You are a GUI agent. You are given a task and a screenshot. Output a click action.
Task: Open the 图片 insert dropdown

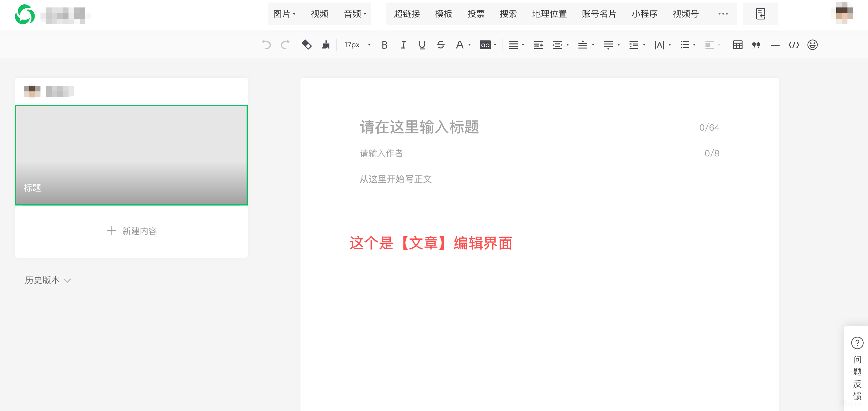click(x=284, y=14)
